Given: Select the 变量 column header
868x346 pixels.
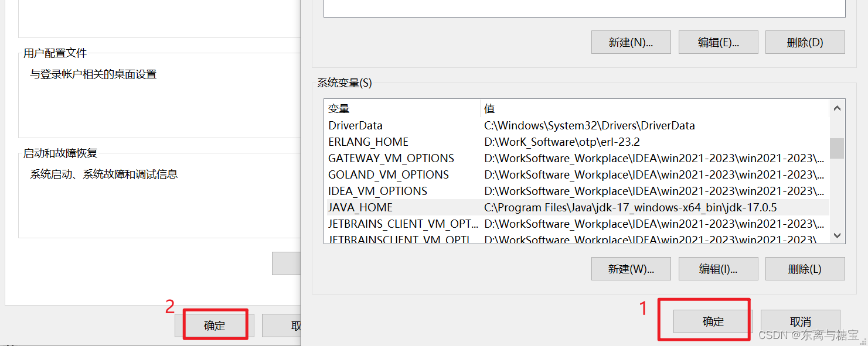Looking at the screenshot, I should 402,108.
